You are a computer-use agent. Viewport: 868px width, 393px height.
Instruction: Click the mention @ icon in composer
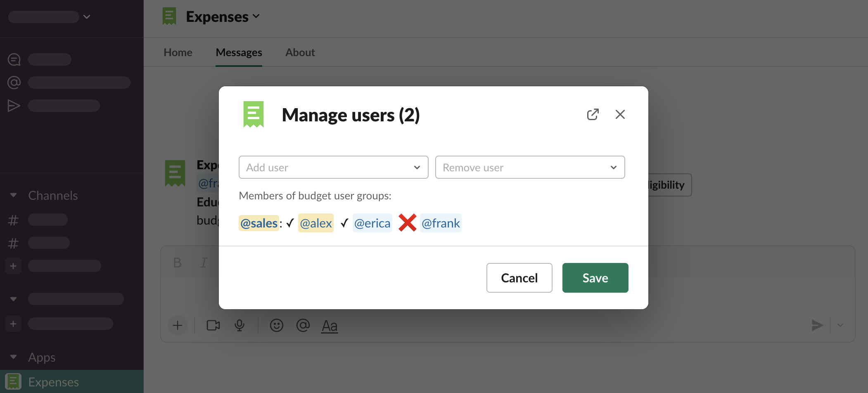(x=303, y=325)
